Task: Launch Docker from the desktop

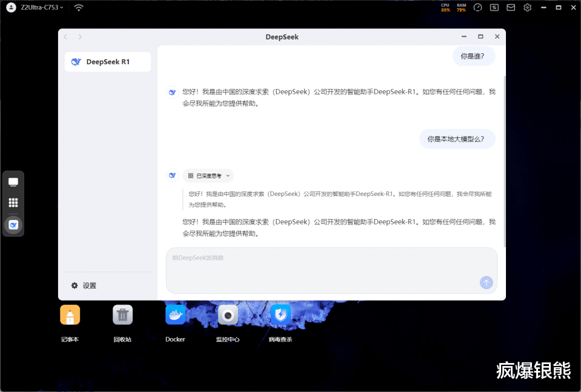Action: pyautogui.click(x=176, y=315)
